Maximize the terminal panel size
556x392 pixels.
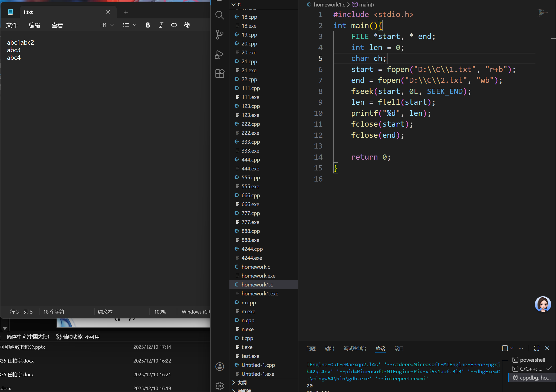click(x=537, y=348)
